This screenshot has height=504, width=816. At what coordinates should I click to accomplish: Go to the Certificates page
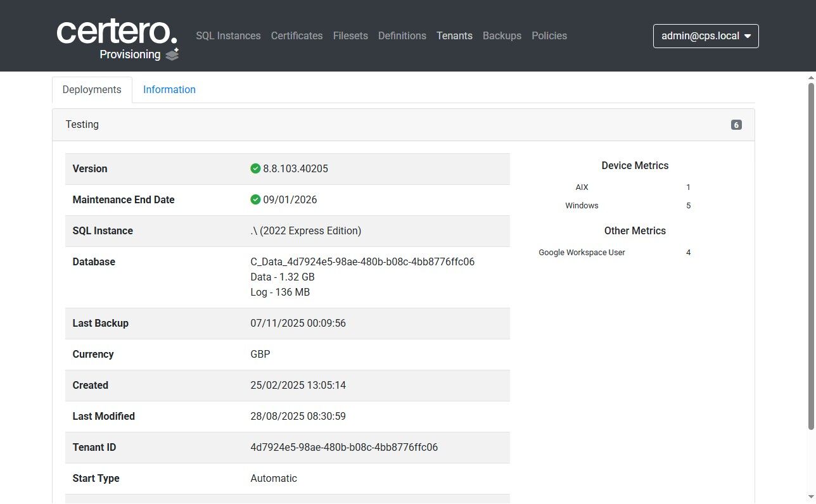pos(296,36)
